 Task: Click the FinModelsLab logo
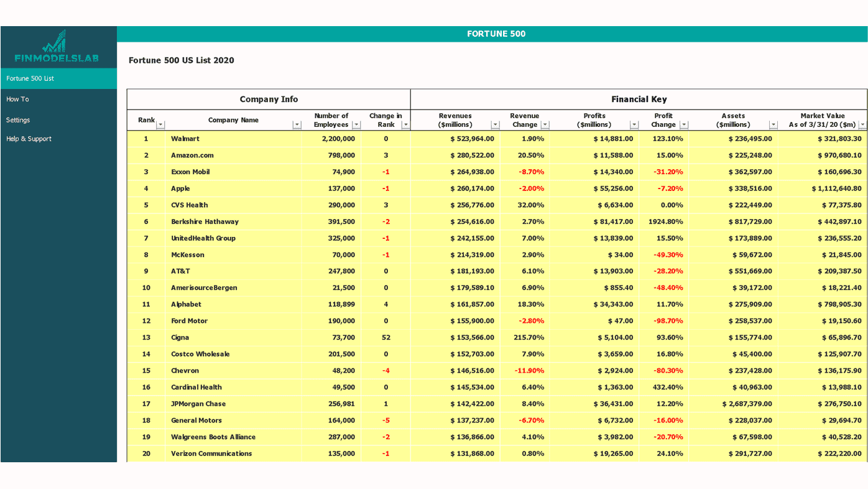57,47
